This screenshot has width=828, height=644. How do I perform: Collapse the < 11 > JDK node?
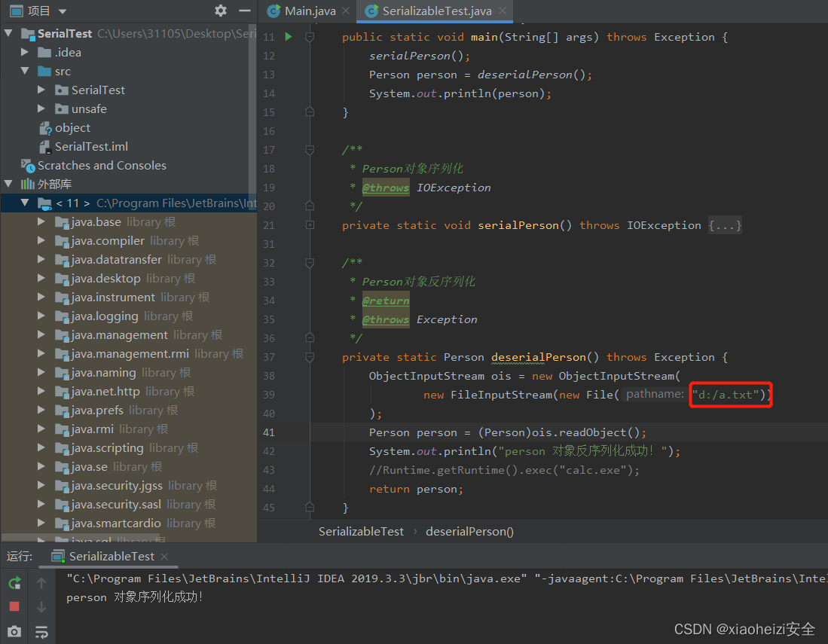(x=24, y=203)
